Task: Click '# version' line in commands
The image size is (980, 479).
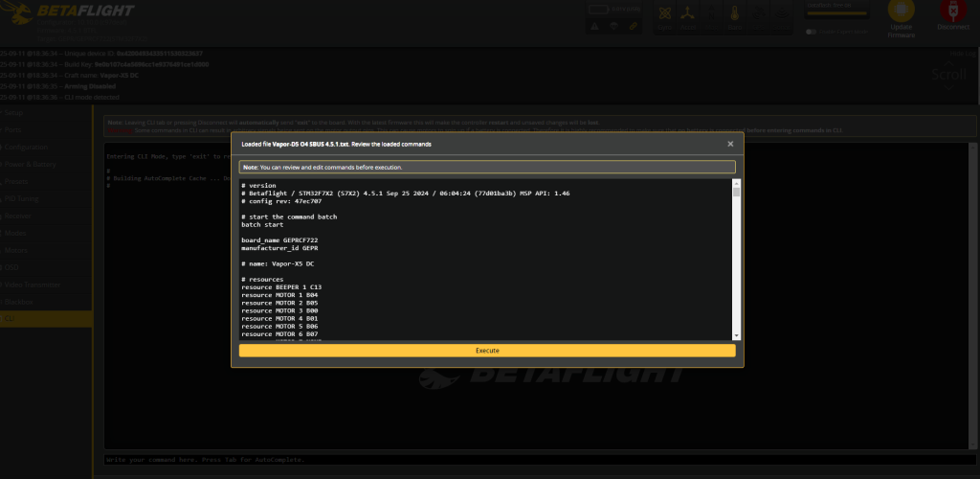Action: [258, 186]
